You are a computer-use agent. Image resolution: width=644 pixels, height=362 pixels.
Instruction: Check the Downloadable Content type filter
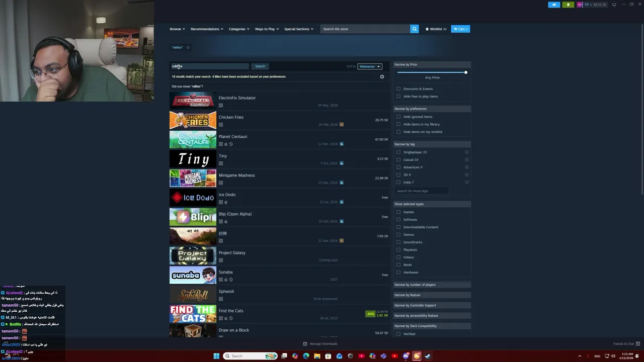[x=398, y=227]
